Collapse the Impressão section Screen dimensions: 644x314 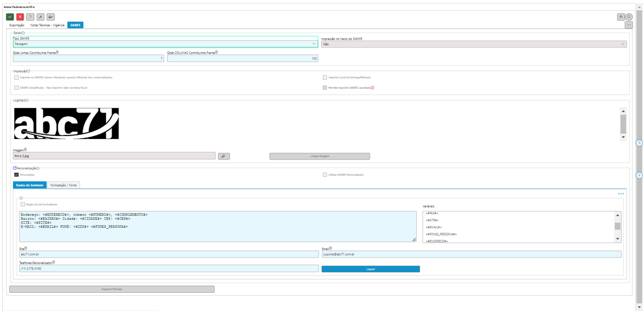29,71
